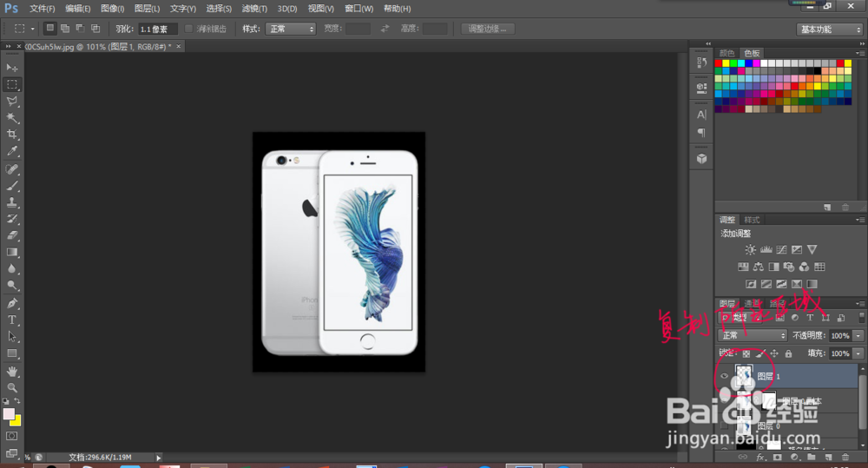Open the 基本功能 workspace dropdown

830,30
